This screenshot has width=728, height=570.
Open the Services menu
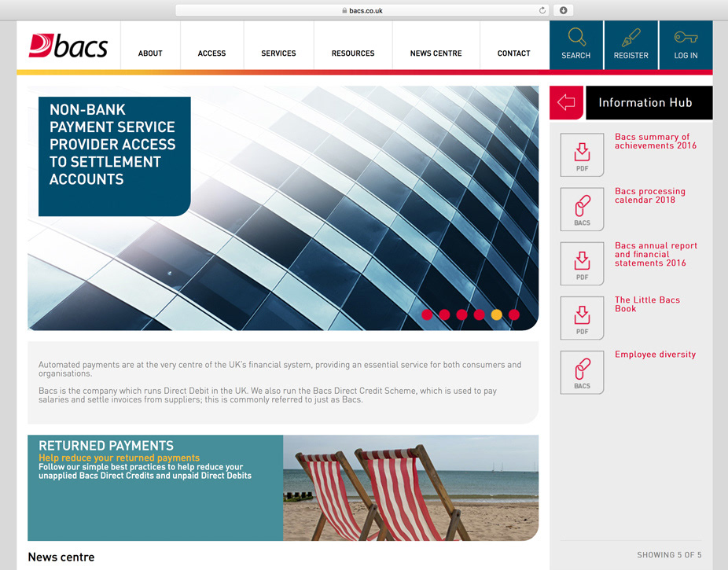pyautogui.click(x=278, y=53)
